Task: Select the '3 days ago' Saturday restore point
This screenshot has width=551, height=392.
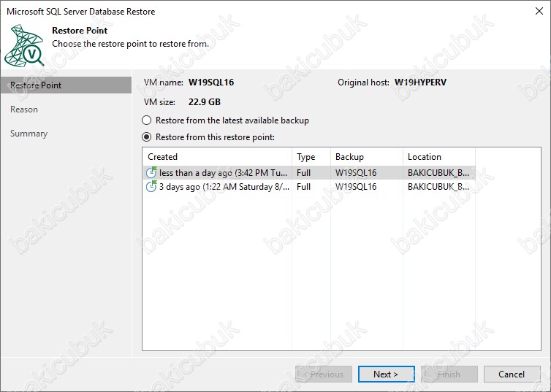Action: pyautogui.click(x=309, y=187)
